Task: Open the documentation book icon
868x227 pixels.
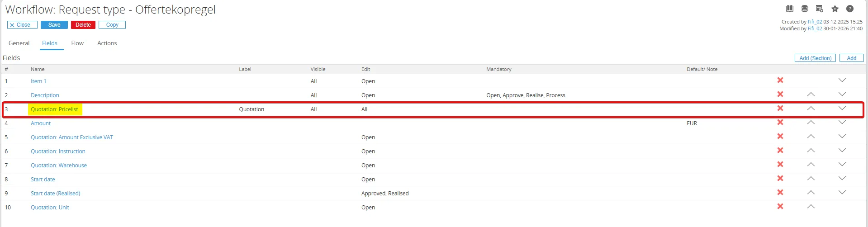Action: point(790,9)
